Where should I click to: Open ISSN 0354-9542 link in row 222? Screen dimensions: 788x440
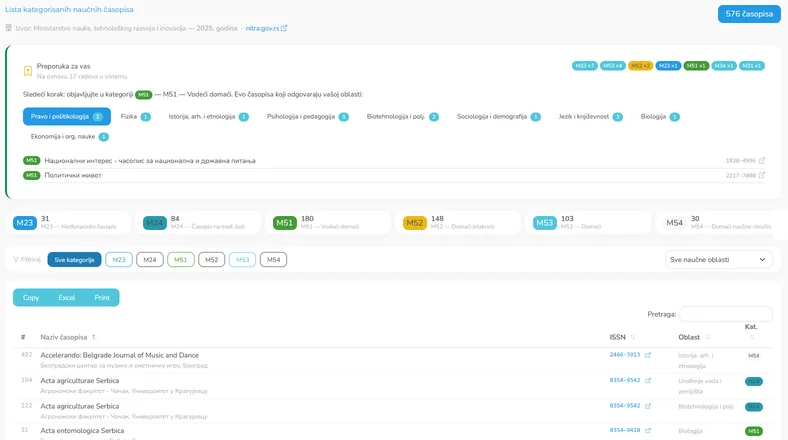[x=625, y=406]
